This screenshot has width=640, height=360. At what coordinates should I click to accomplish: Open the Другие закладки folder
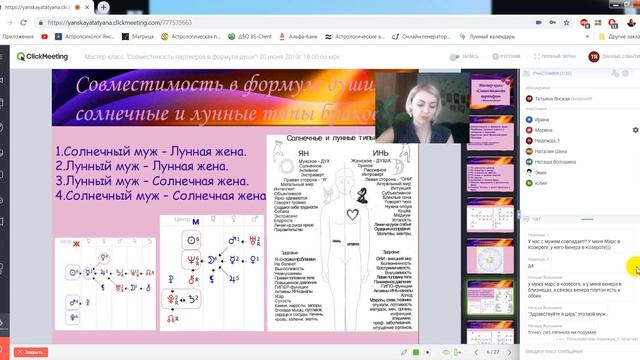[x=619, y=36]
